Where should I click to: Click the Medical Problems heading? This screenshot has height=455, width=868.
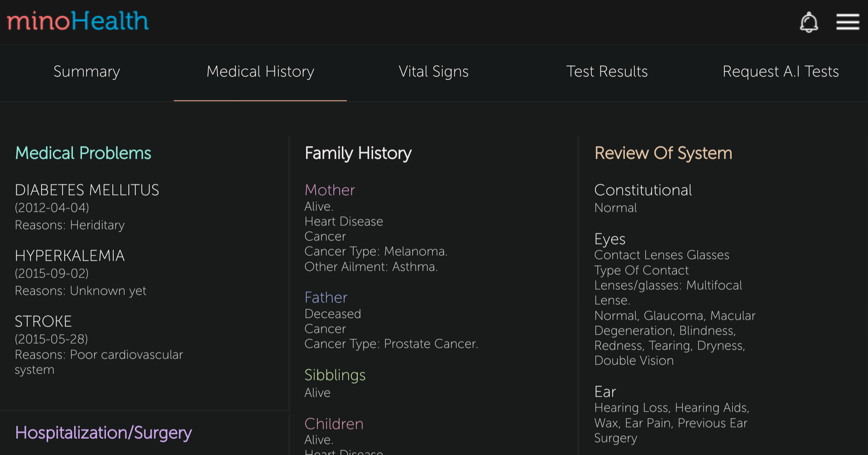pos(83,153)
